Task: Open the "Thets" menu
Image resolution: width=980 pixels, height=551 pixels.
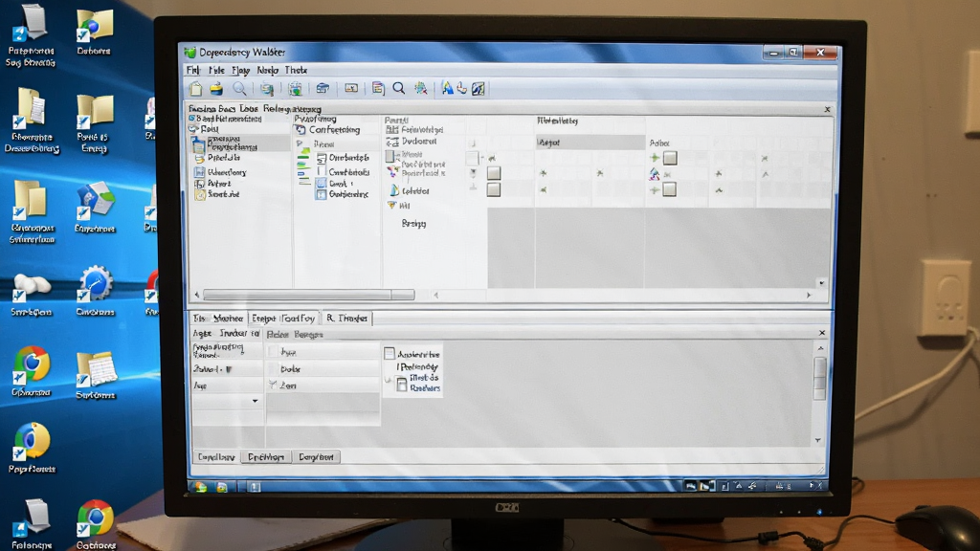Action: click(296, 71)
